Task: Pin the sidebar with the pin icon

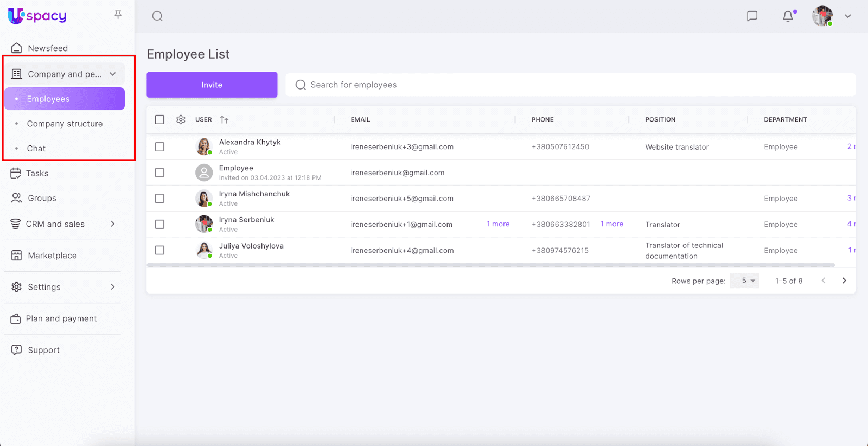Action: tap(118, 15)
